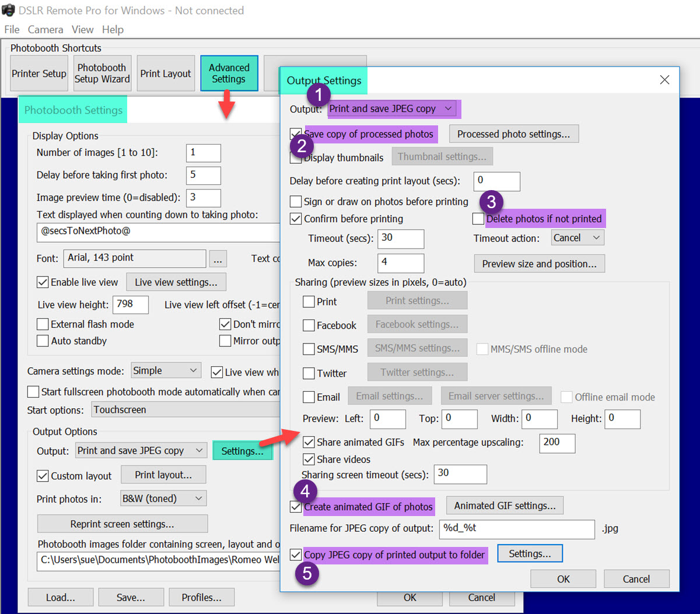Open Live view settings
Screen dimensions: 700x614
pos(176,282)
